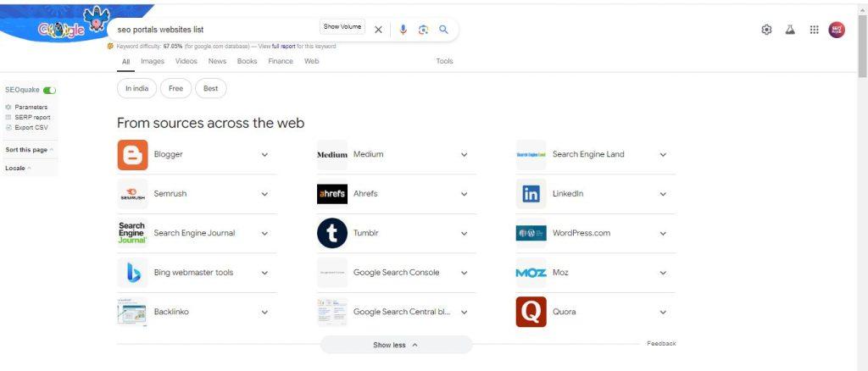Viewport: 868px width, 371px height.
Task: Open SEOquake Parameters settings
Action: click(31, 108)
